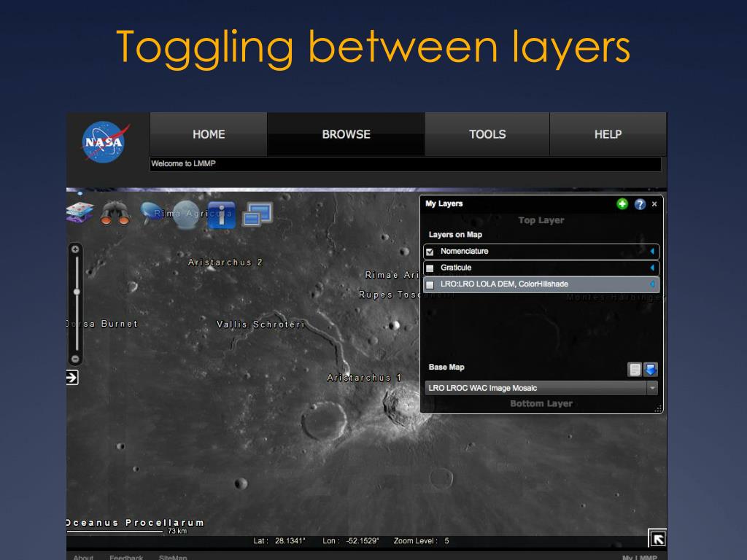This screenshot has width=747, height=560.
Task: Click the zoom level slider handle
Action: (76, 292)
